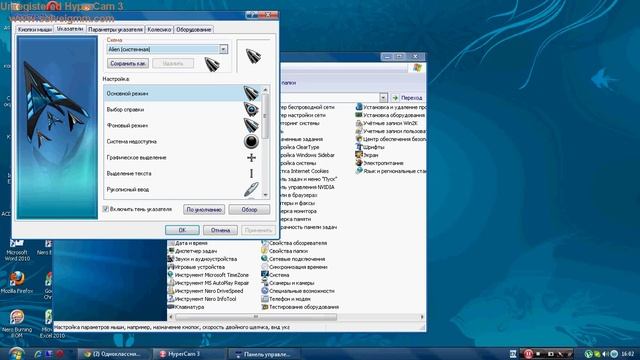Open Язык и региональные стандарты icon
Viewport: 640px width, 360px height.
359,171
